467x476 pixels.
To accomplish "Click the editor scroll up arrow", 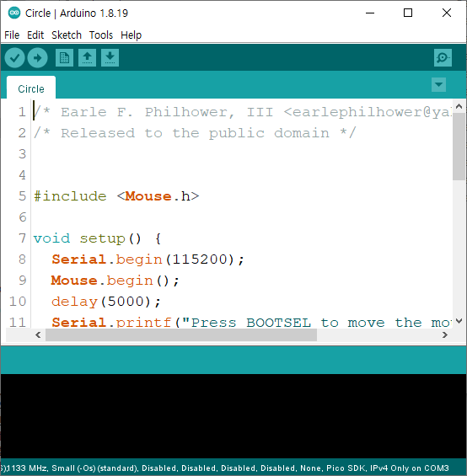I will tap(459, 106).
